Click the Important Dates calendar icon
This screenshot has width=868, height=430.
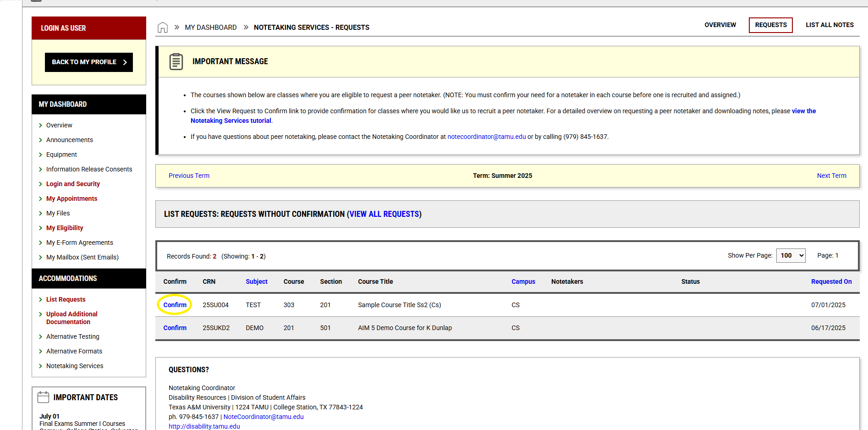pos(44,397)
